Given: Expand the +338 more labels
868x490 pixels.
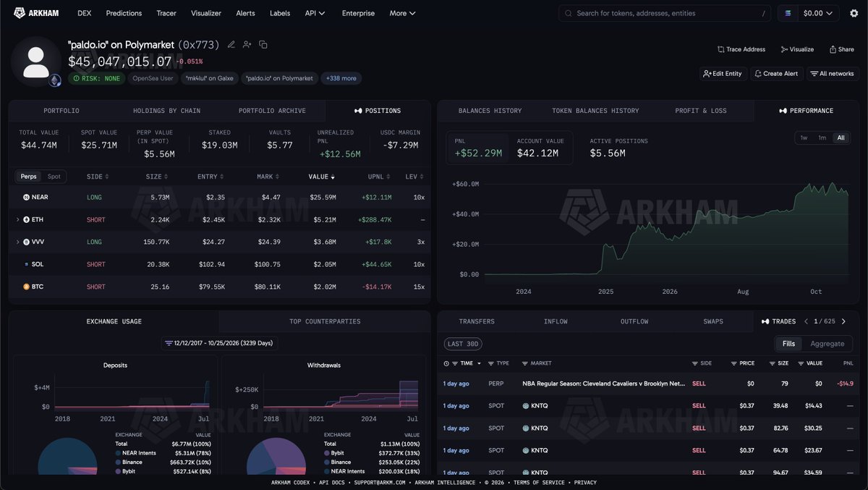Looking at the screenshot, I should tap(341, 78).
